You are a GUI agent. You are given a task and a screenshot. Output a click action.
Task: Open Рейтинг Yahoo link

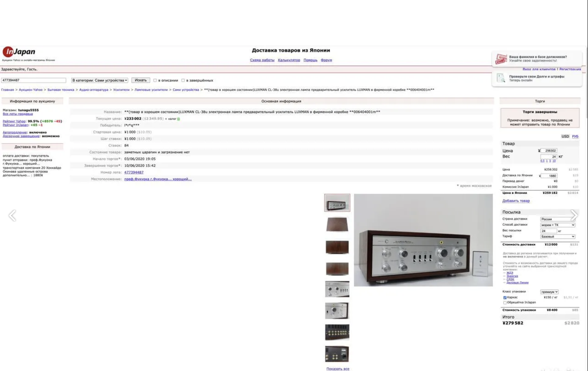click(14, 121)
